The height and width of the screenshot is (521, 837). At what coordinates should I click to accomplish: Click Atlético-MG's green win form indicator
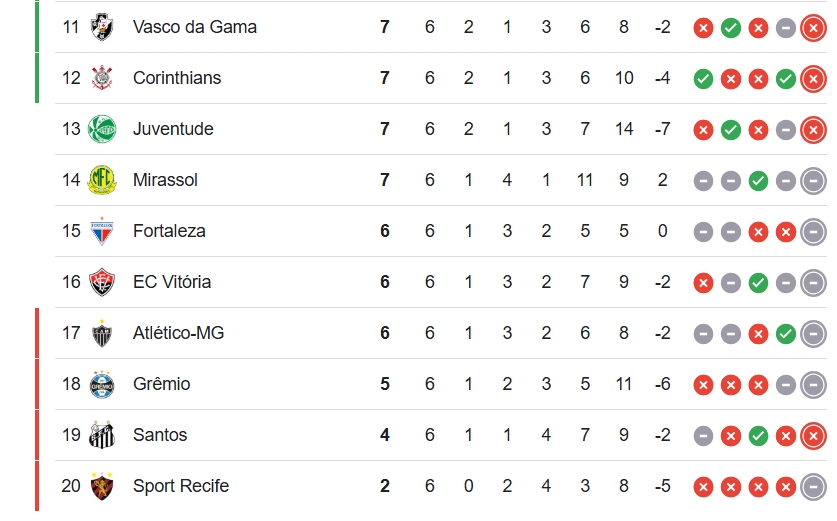[786, 334]
